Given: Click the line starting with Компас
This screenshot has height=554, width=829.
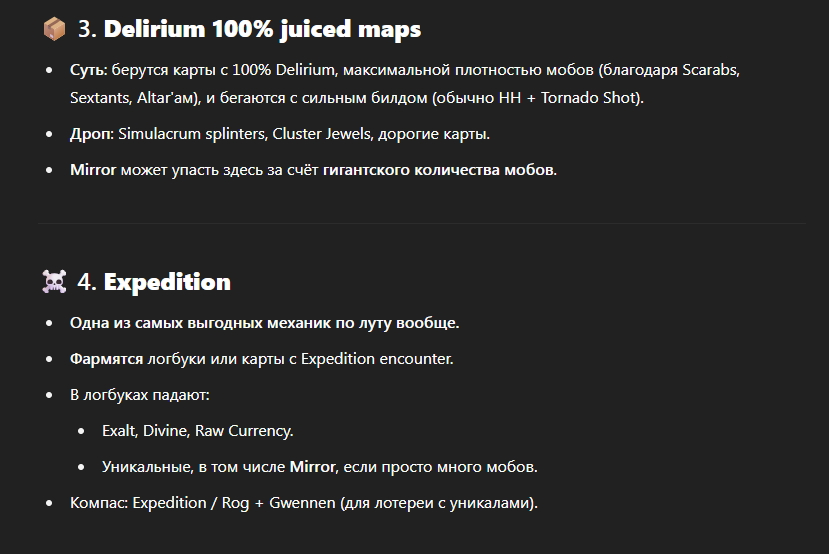Looking at the screenshot, I should click(303, 503).
